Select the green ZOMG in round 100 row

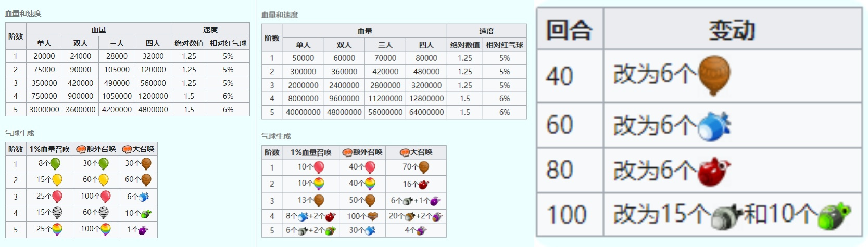tap(834, 216)
